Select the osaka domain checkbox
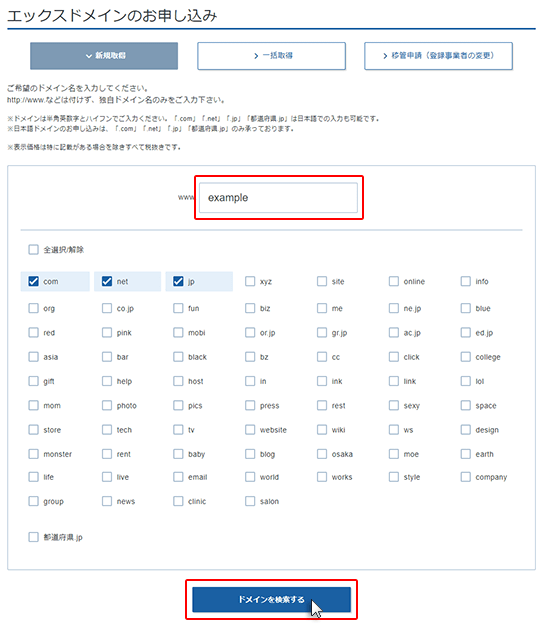Viewport: 550px width, 626px height. (x=322, y=454)
